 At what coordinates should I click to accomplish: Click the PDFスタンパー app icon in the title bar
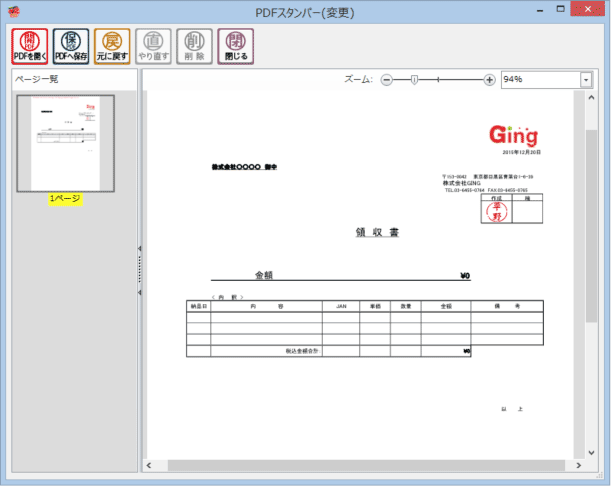coord(13,12)
